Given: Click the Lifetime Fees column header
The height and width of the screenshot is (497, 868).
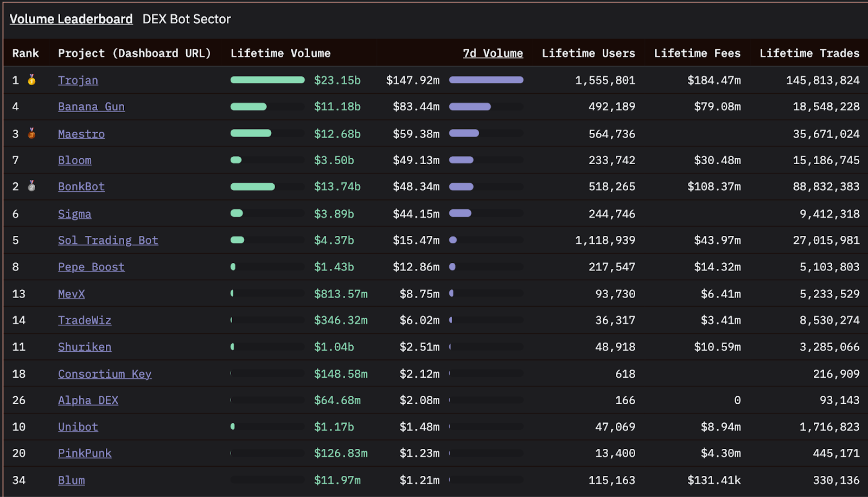Looking at the screenshot, I should 697,53.
